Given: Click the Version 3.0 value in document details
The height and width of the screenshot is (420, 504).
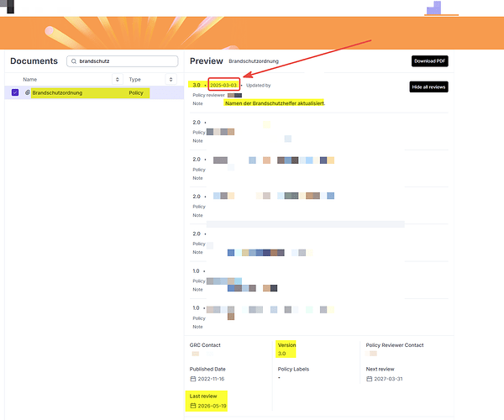Looking at the screenshot, I should tap(282, 354).
